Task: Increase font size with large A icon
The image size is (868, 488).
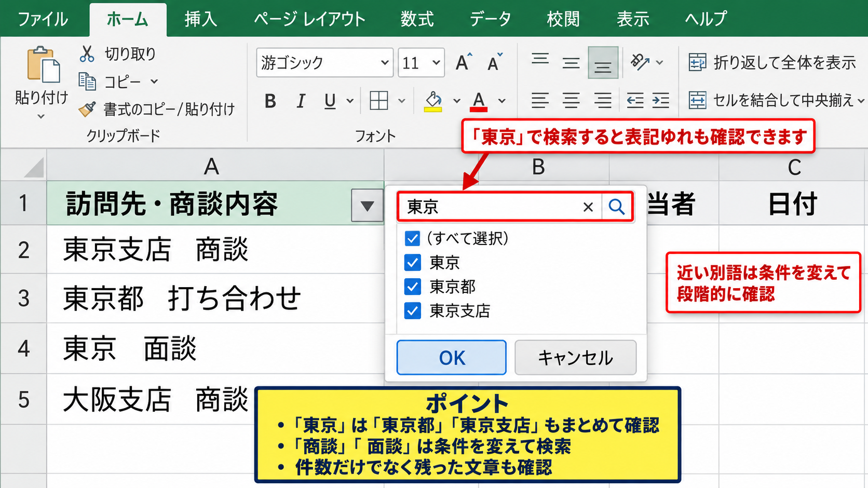Action: coord(463,62)
